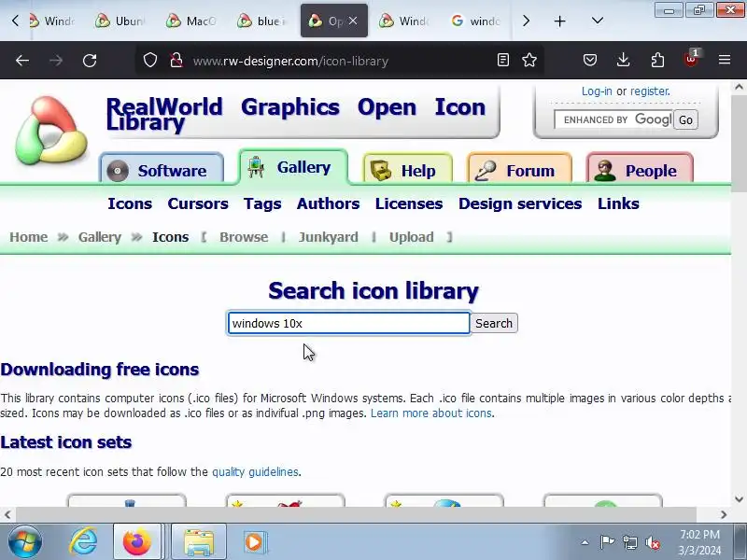Switch to the blue i... browser tab
The width and height of the screenshot is (747, 560).
[263, 21]
